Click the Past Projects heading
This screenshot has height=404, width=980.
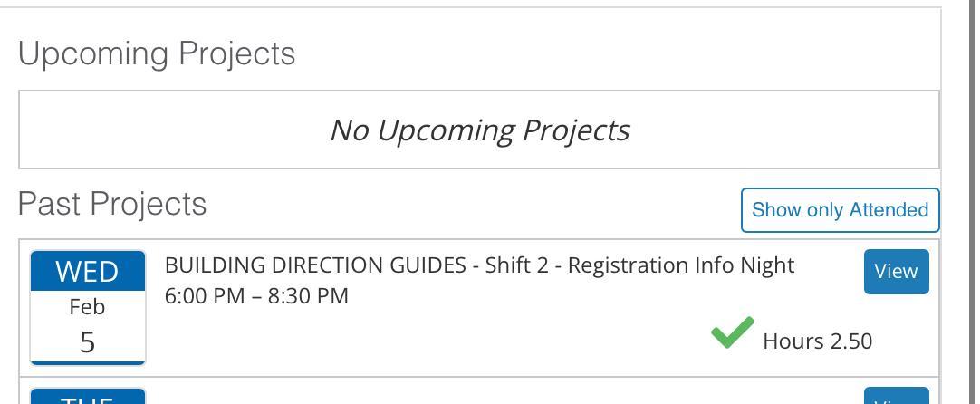(x=112, y=204)
